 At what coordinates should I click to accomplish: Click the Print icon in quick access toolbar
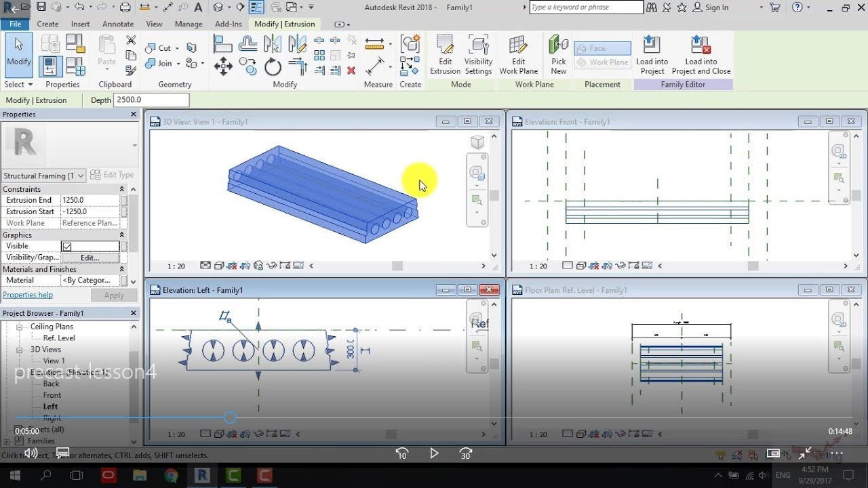(125, 7)
